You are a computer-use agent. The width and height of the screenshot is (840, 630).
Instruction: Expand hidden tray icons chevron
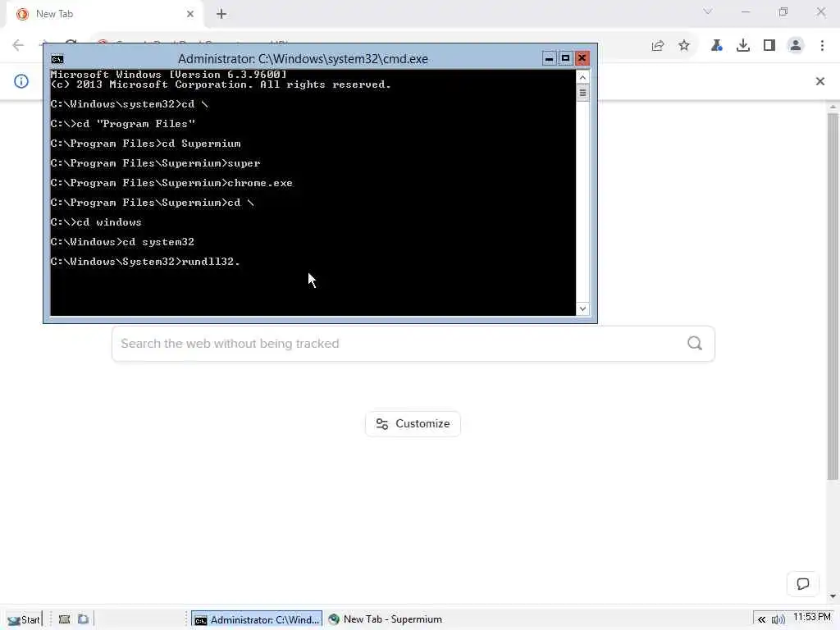click(x=761, y=620)
